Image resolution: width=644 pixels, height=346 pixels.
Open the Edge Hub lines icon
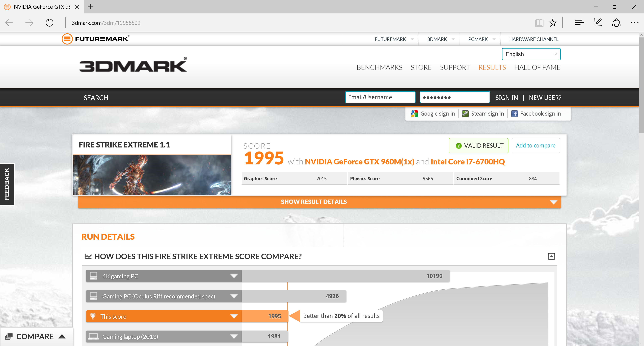pyautogui.click(x=579, y=23)
